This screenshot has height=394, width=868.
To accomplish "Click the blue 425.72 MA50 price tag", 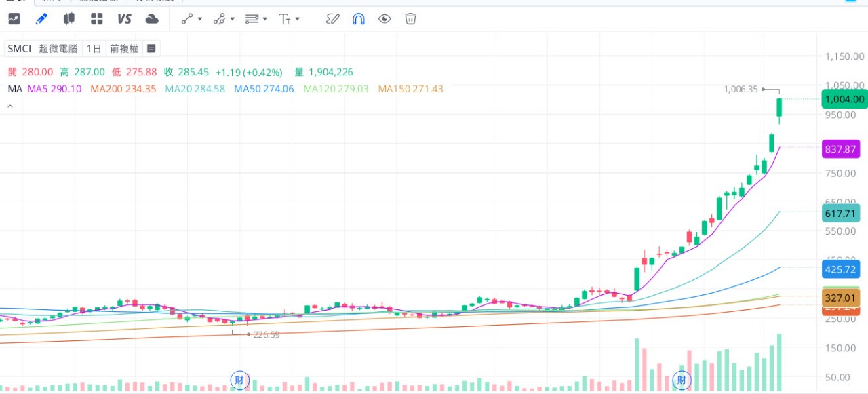I will [x=841, y=269].
